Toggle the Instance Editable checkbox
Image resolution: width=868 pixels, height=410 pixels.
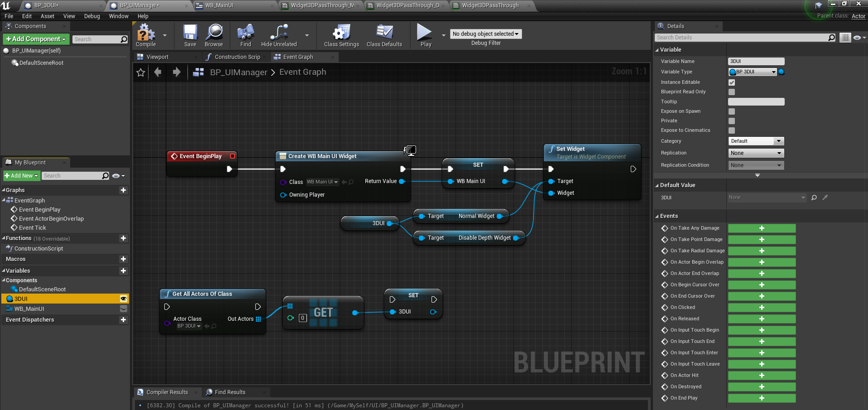click(x=731, y=82)
